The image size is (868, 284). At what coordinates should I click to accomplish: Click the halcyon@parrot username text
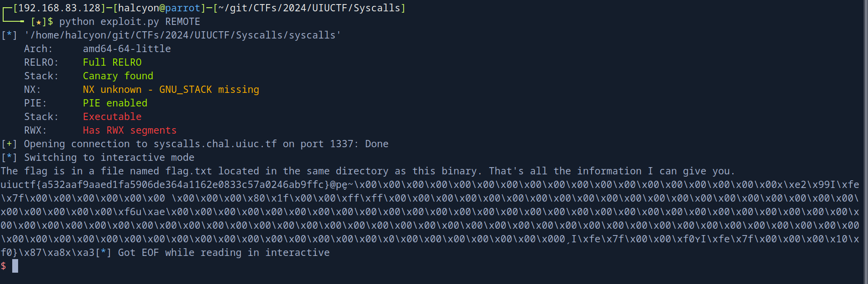pos(159,8)
